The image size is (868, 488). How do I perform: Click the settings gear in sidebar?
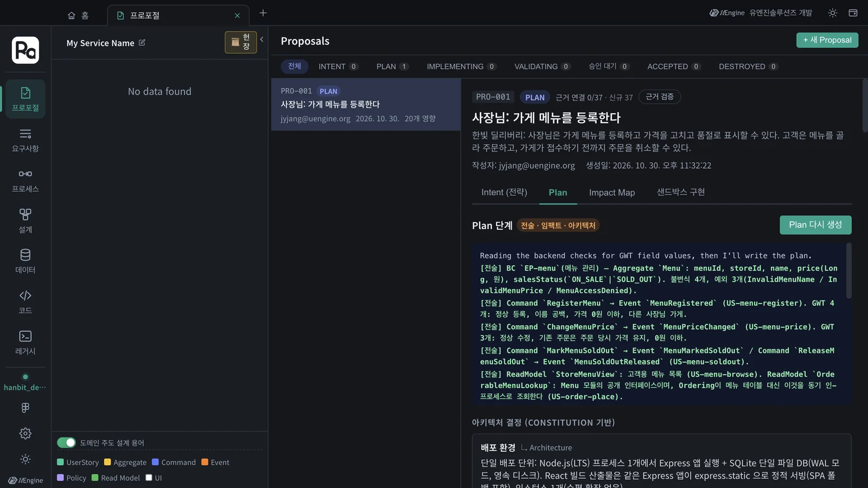pos(25,433)
